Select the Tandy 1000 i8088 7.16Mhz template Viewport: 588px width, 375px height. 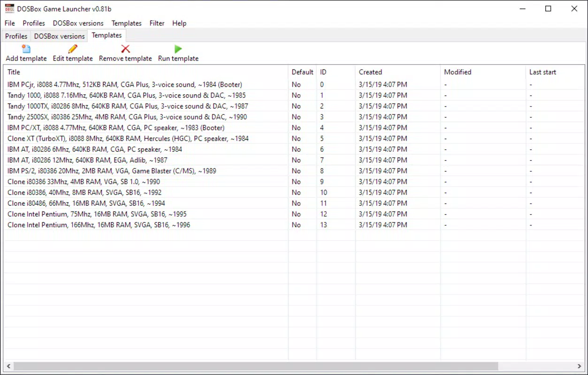(293, 95)
